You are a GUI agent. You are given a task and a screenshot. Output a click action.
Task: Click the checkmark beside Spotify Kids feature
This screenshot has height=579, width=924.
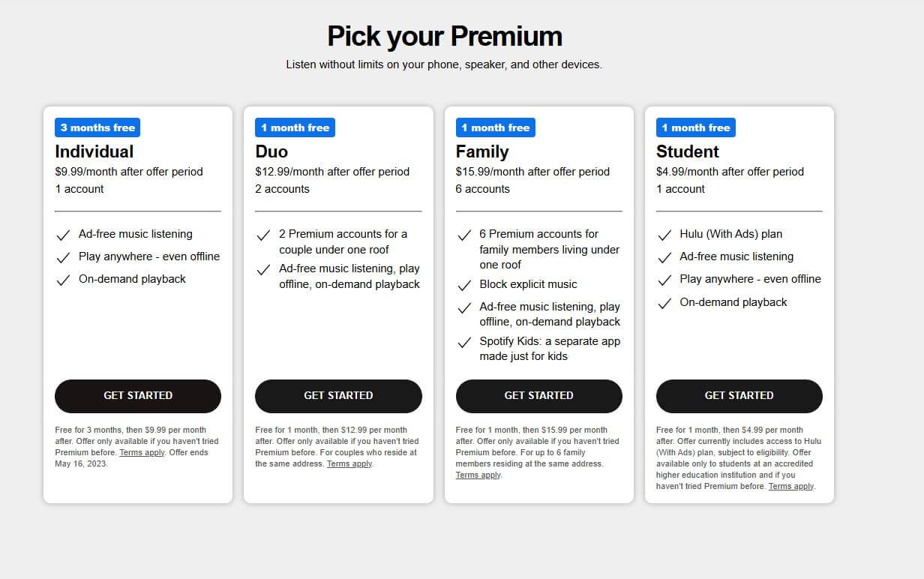[464, 343]
